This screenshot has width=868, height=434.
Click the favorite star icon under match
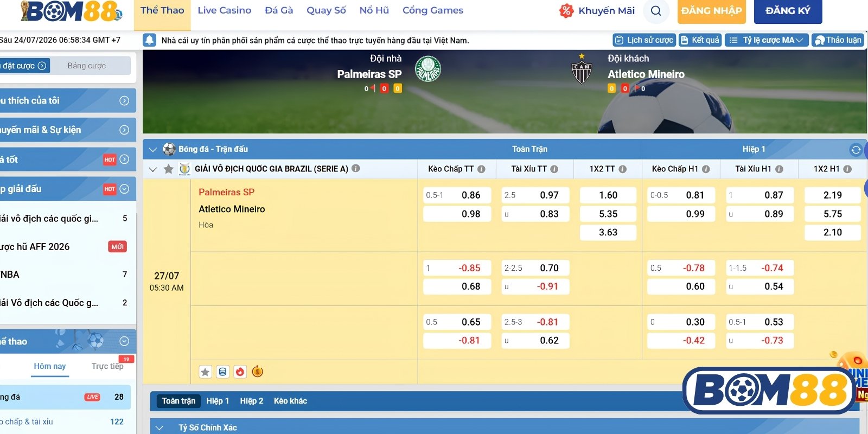(x=205, y=372)
